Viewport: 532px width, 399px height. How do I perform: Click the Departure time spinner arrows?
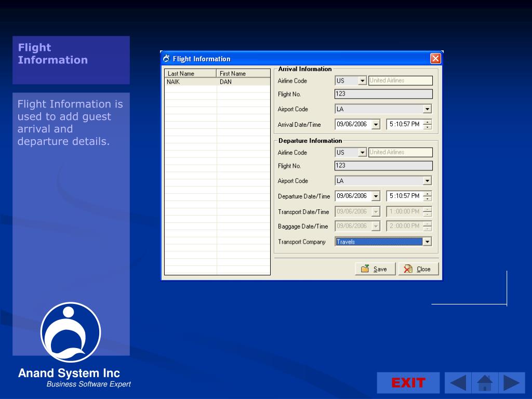tap(428, 196)
